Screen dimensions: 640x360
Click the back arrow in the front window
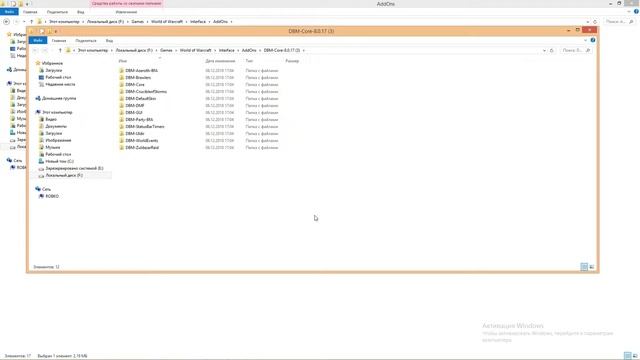click(x=36, y=50)
